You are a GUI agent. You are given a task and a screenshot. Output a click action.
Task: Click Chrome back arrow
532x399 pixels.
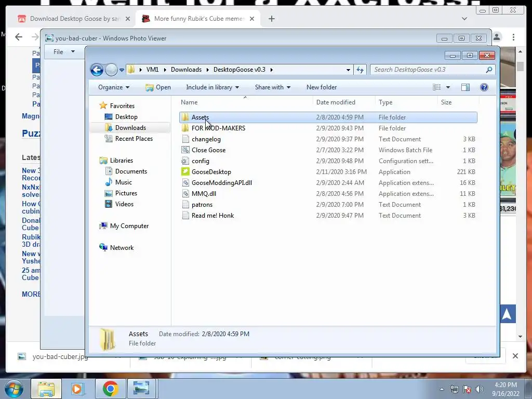pos(19,37)
